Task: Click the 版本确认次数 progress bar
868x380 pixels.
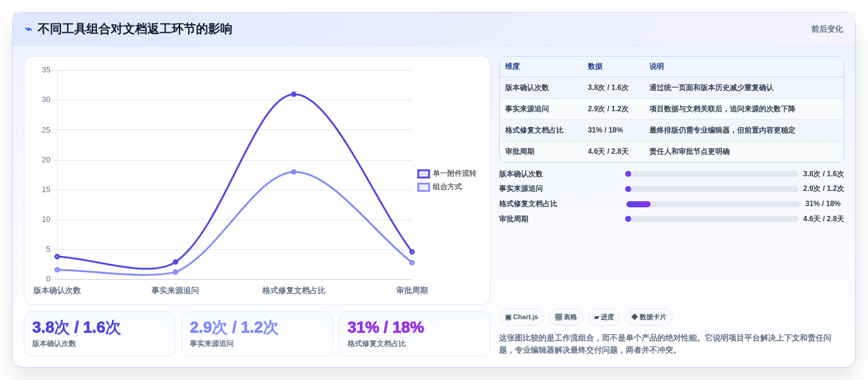Action: [x=712, y=174]
